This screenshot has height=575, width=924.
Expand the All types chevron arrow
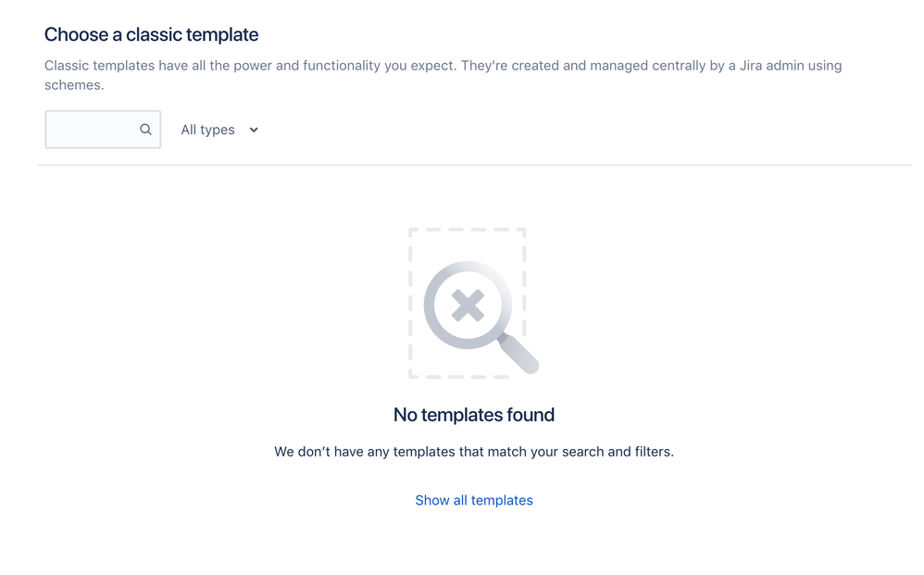(x=254, y=130)
